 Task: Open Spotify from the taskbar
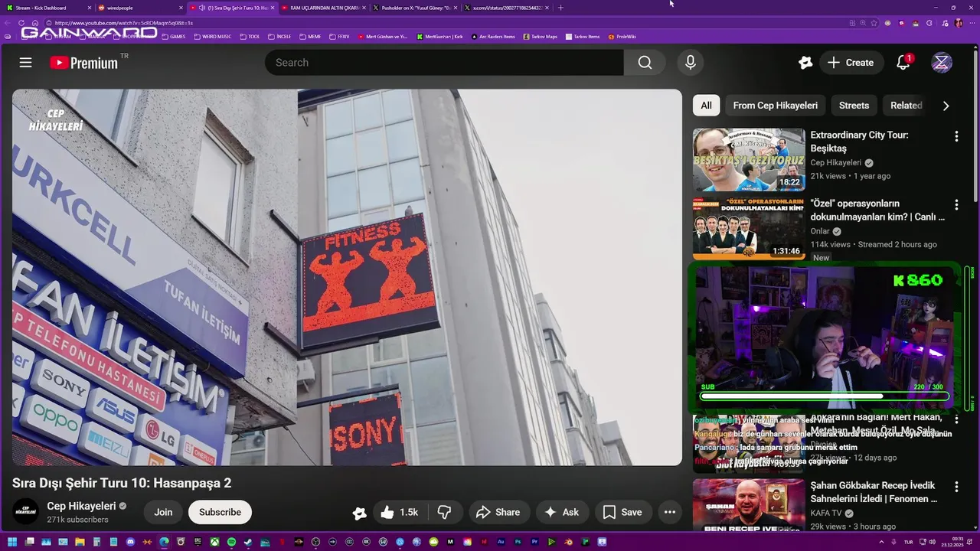point(231,542)
